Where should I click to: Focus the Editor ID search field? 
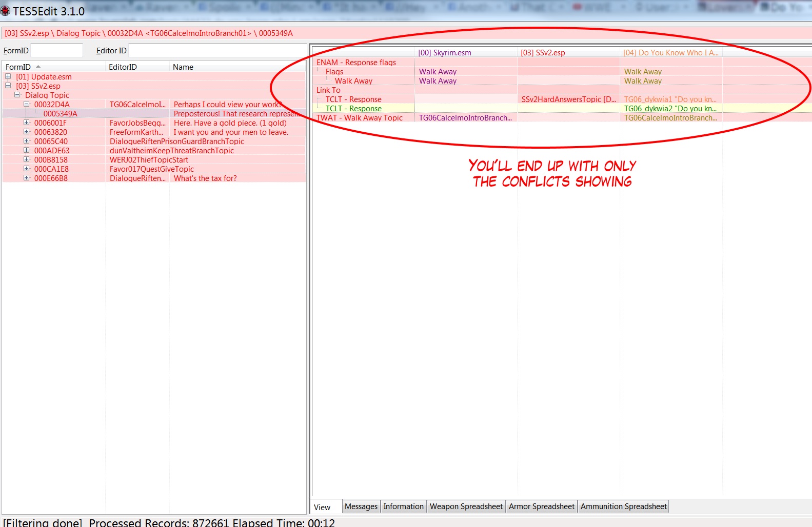pos(215,50)
